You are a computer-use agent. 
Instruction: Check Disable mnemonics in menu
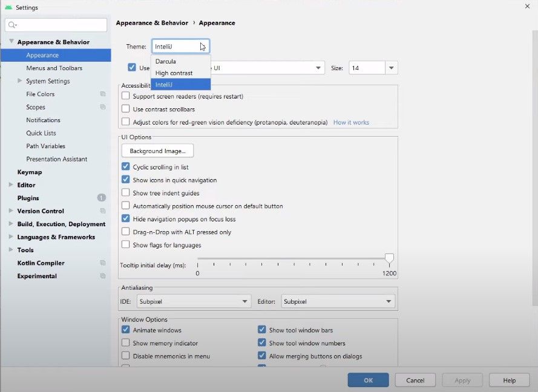pos(126,356)
